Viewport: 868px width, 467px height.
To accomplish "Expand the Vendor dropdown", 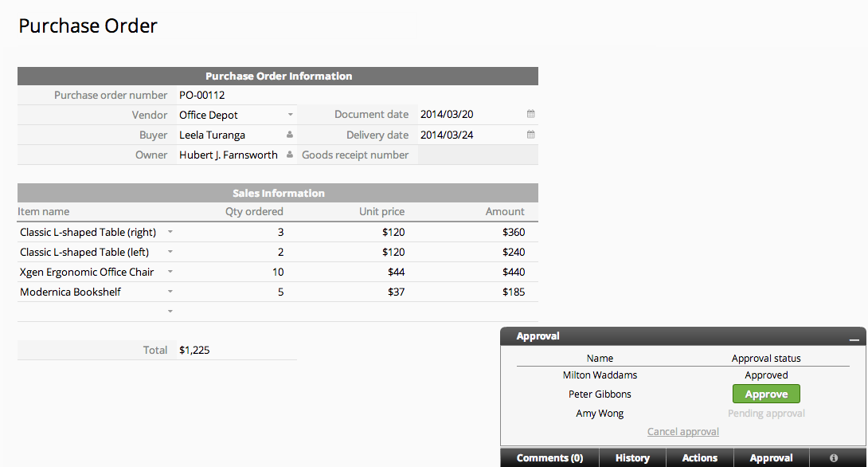I will (291, 115).
